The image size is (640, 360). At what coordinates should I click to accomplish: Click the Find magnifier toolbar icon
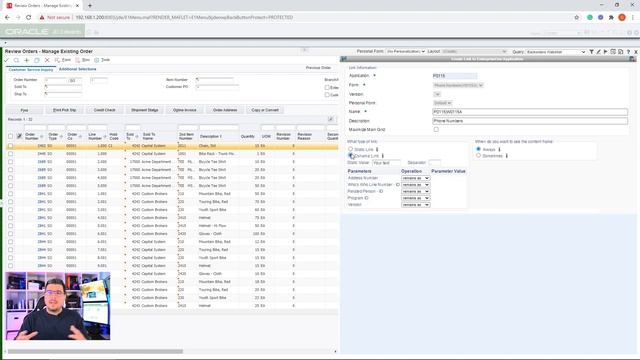point(16,60)
